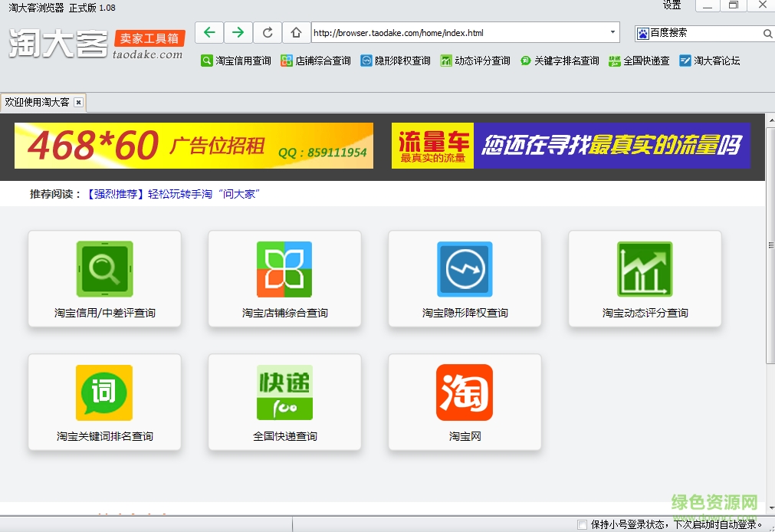775x532 pixels.
Task: Reload the page with refresh button
Action: [268, 32]
